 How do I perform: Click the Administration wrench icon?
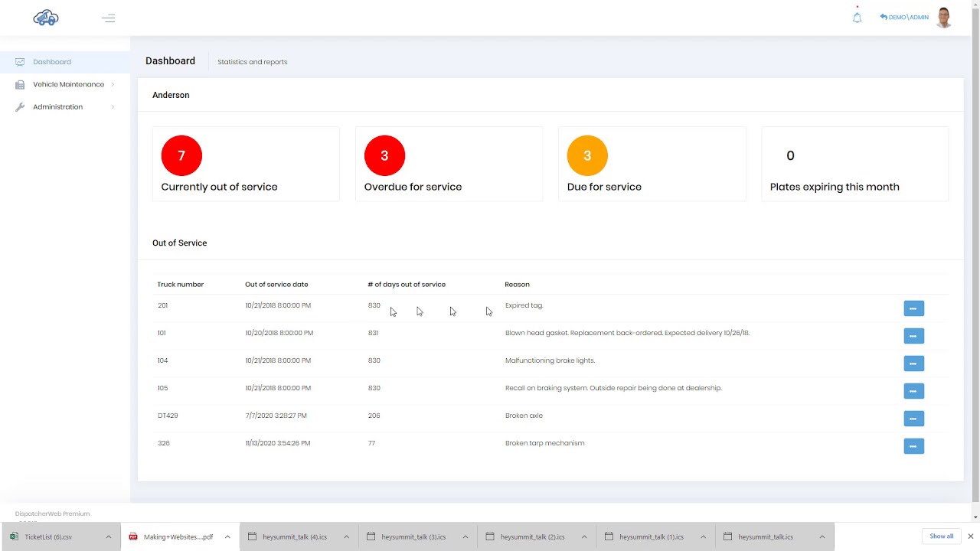click(x=20, y=107)
